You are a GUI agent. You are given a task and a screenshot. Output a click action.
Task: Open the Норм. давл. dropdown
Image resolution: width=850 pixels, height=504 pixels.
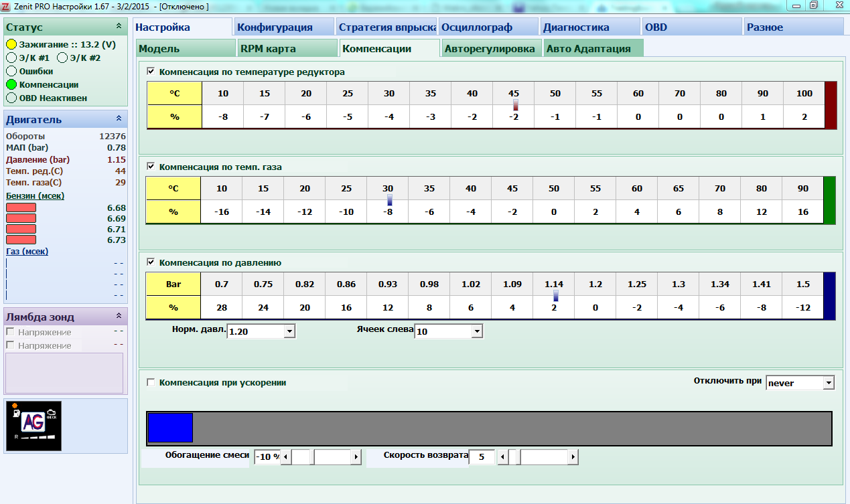289,331
